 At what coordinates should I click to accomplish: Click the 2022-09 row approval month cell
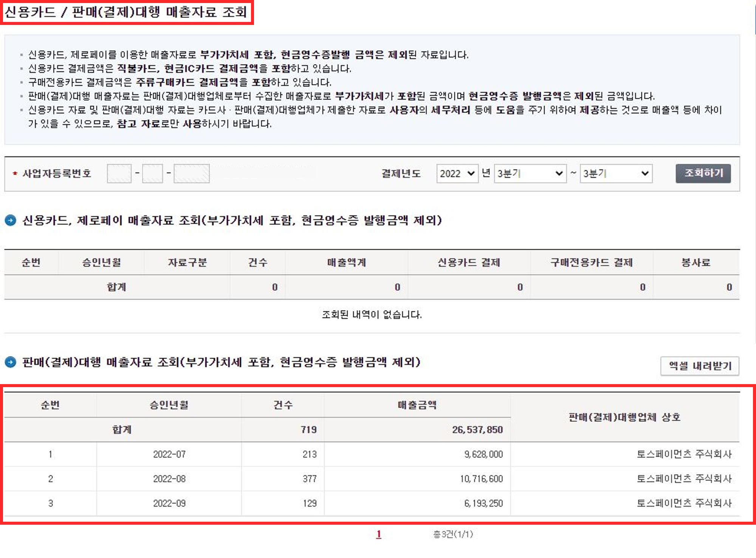[169, 503]
